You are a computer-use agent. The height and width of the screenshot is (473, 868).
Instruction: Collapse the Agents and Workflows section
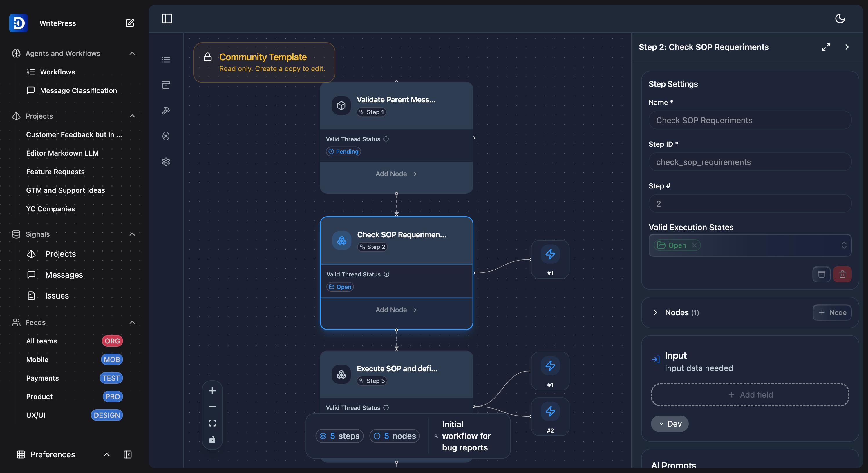point(132,53)
